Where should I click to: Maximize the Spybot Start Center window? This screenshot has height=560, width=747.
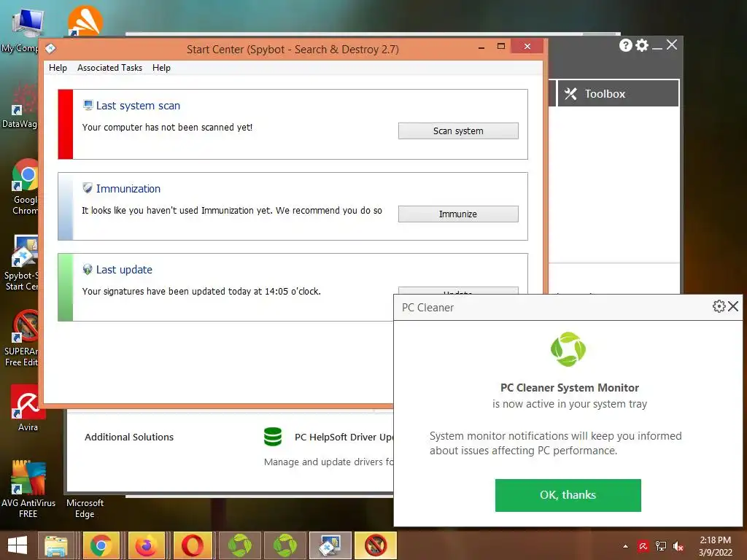[500, 46]
